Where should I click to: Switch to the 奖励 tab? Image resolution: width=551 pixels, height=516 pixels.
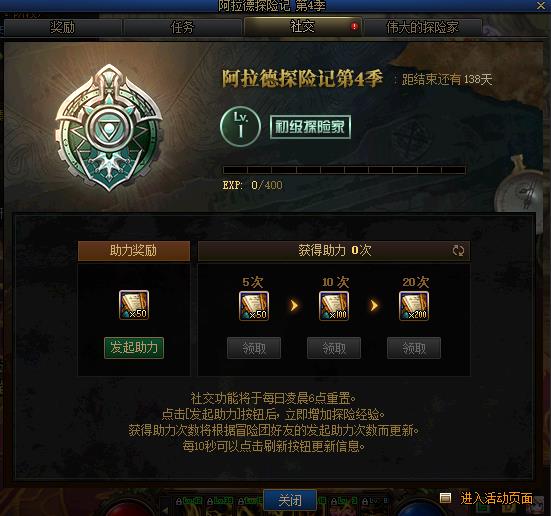pos(63,27)
